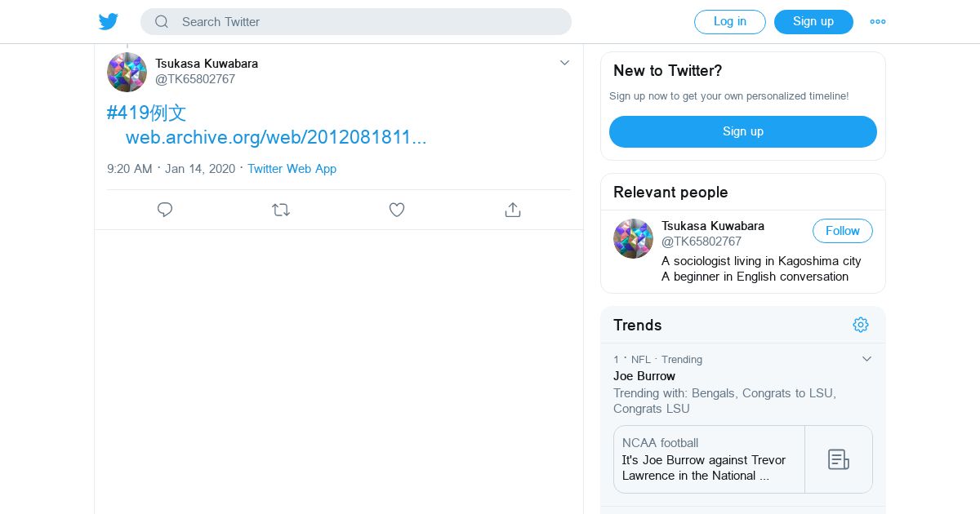Screen dimensions: 980x514
Task: Expand Joe Burrow trend options chevron
Action: tap(866, 359)
